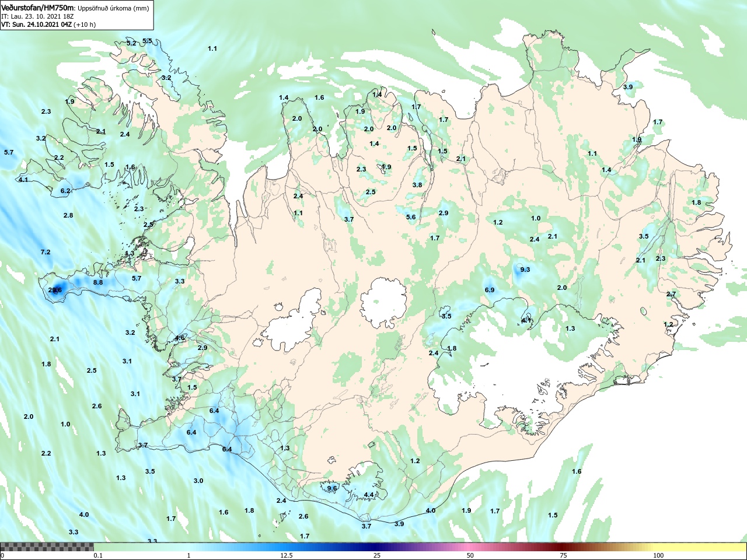Click the "(+10 h)" forecast offset text
This screenshot has height=560, width=747.
coord(85,24)
